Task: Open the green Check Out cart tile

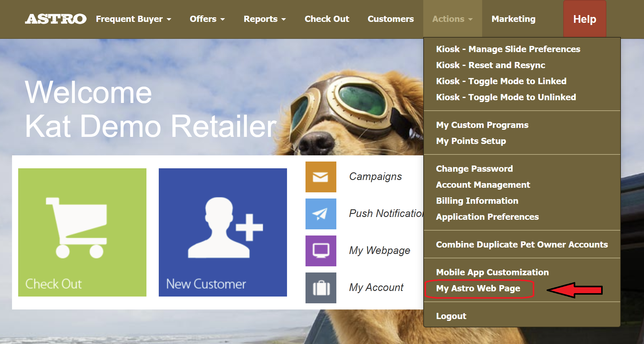Action: click(82, 232)
